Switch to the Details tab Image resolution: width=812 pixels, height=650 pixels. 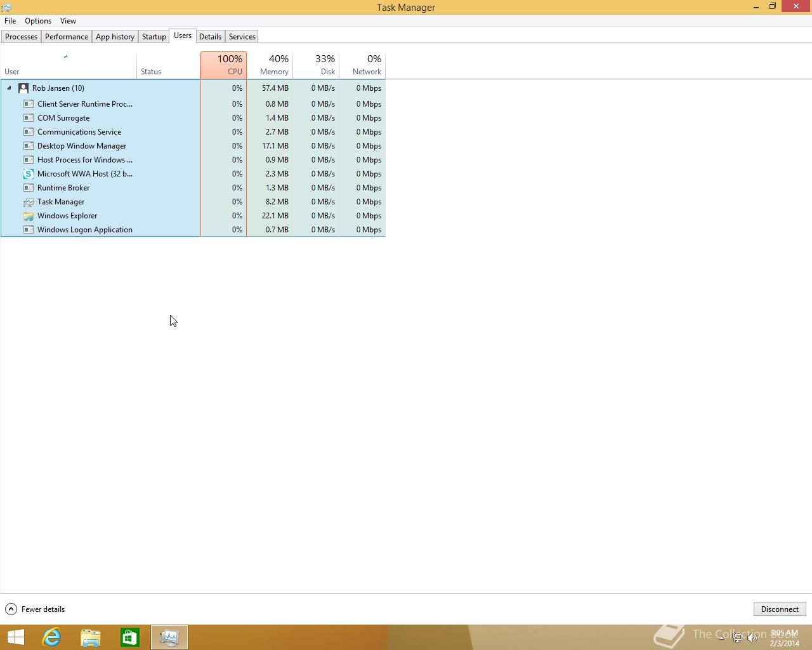pos(210,37)
